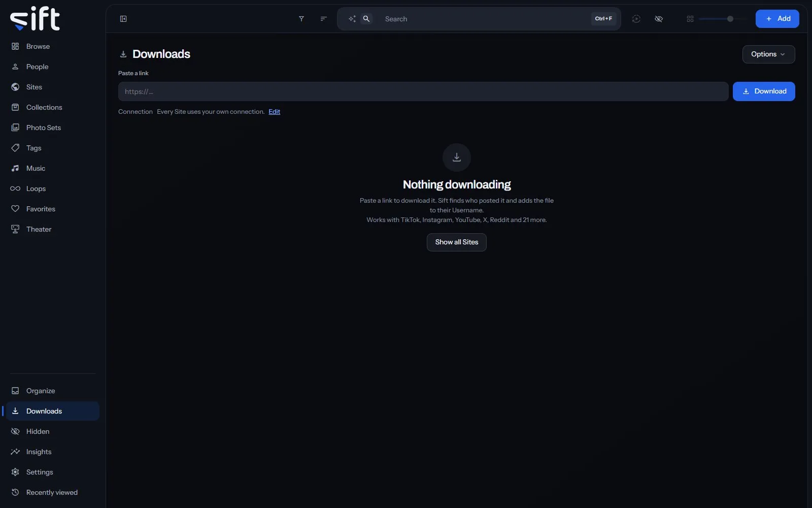
Task: Click Show all Sites button
Action: click(457, 242)
